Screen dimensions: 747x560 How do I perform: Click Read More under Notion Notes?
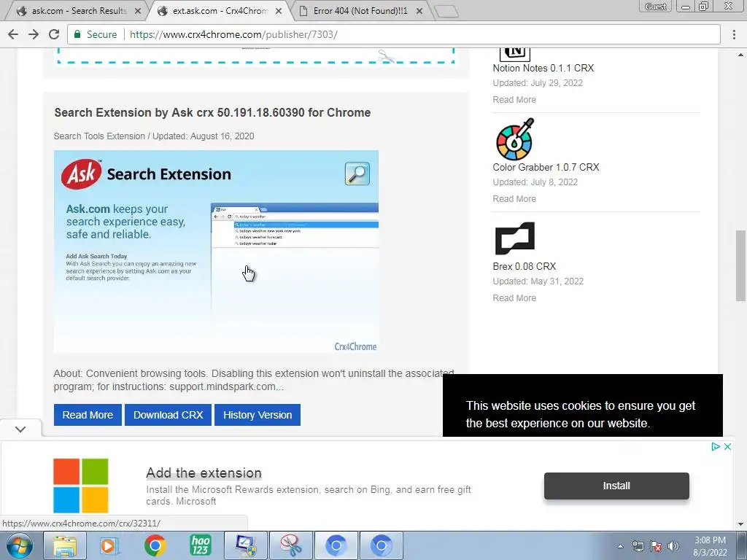pyautogui.click(x=514, y=99)
